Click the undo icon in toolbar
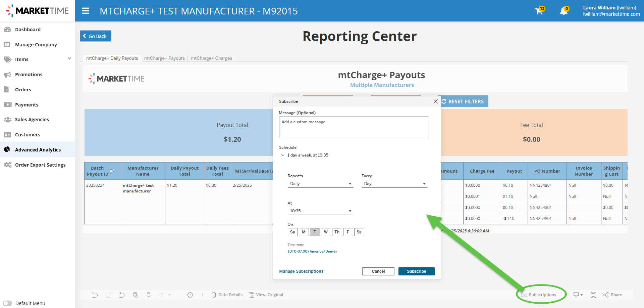This screenshot has height=308, width=644. click(x=95, y=295)
